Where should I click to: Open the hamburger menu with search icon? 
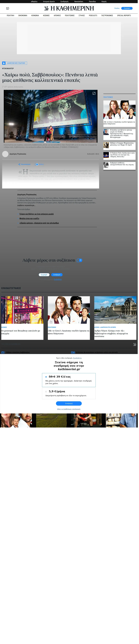click(8, 8)
